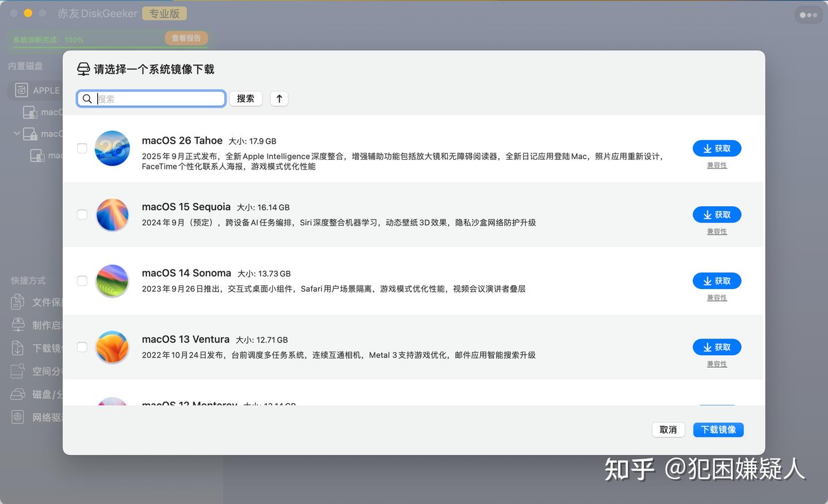Click the title text "macOS 14 Sonoma"
This screenshot has width=828, height=504.
click(x=186, y=273)
